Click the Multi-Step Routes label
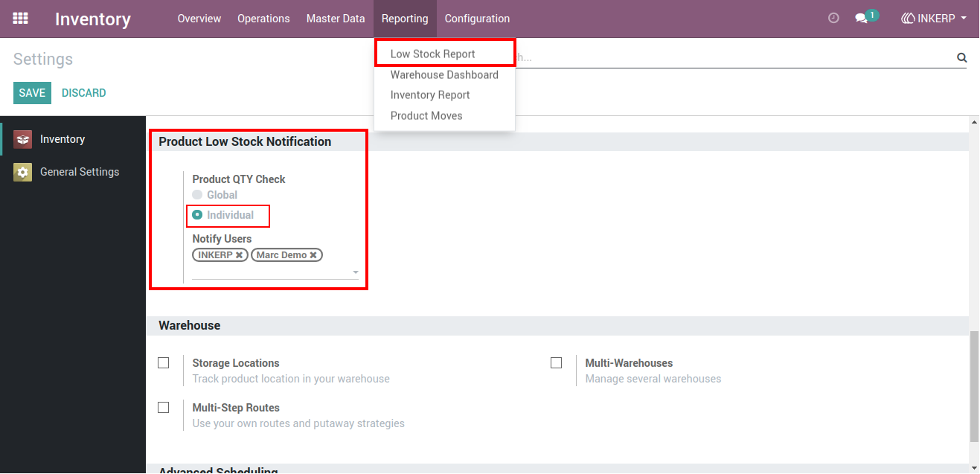Image resolution: width=980 pixels, height=474 pixels. [x=236, y=408]
